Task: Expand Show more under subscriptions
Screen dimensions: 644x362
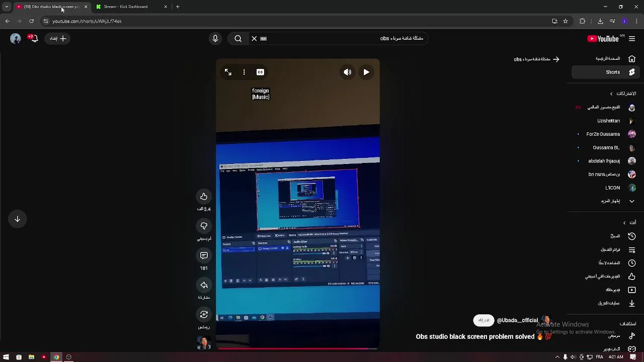Action: pos(606,201)
